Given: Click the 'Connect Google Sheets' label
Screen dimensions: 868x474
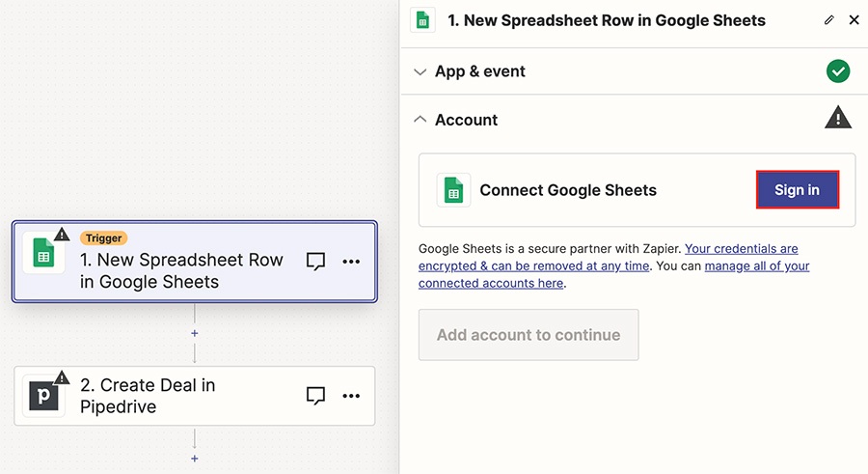Looking at the screenshot, I should 568,190.
